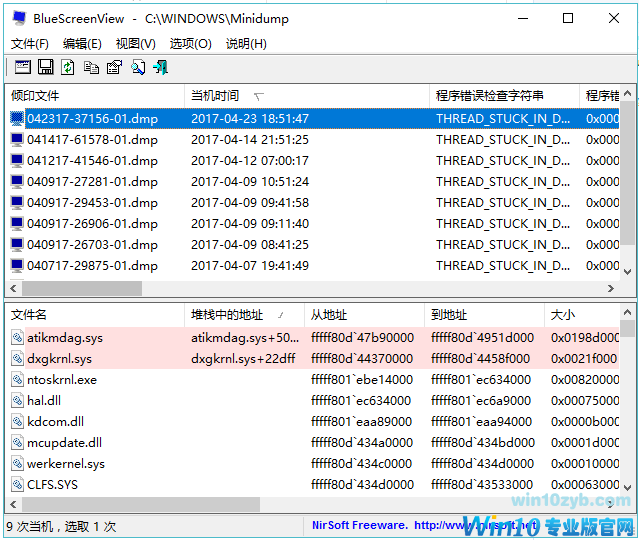
Task: Click the Exit door toolbar icon
Action: pyautogui.click(x=160, y=67)
